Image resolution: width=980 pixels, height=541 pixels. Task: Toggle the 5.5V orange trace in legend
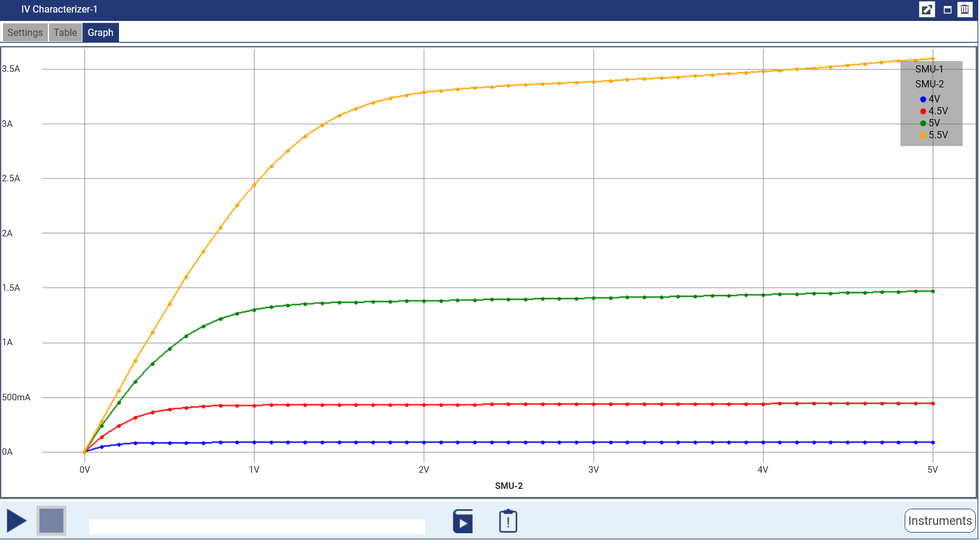click(934, 135)
